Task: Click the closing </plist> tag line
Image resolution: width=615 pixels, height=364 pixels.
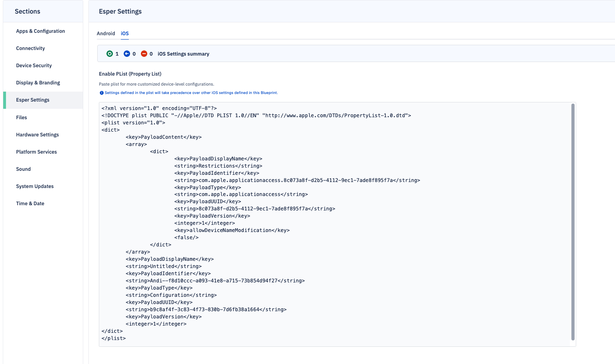Action: click(114, 338)
